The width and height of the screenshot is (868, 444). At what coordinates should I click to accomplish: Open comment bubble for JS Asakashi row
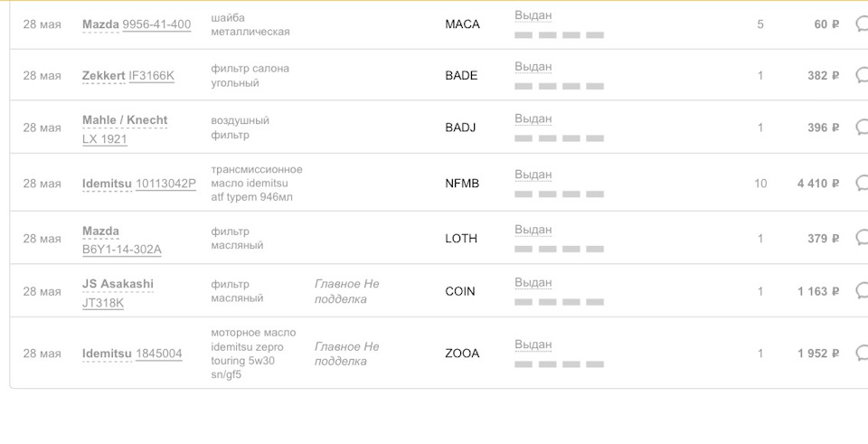click(862, 291)
